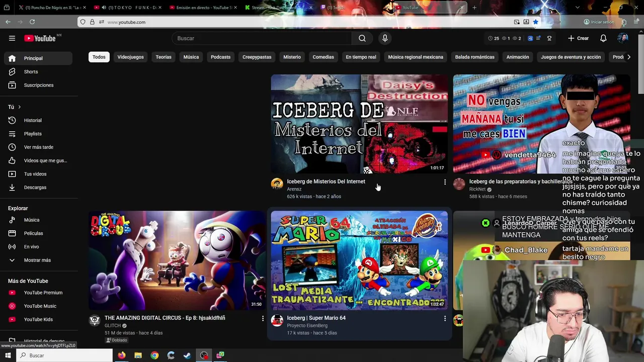Image resolution: width=644 pixels, height=362 pixels.
Task: Open YouTube Kids link
Action: [x=38, y=320]
